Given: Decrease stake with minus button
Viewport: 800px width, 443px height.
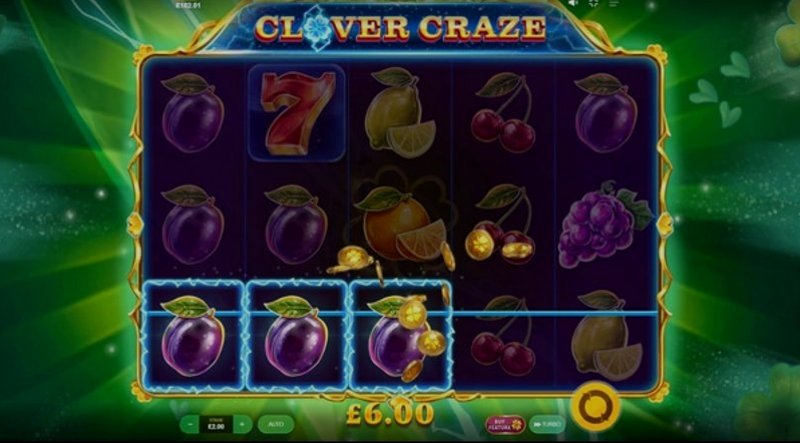Looking at the screenshot, I should tap(190, 424).
